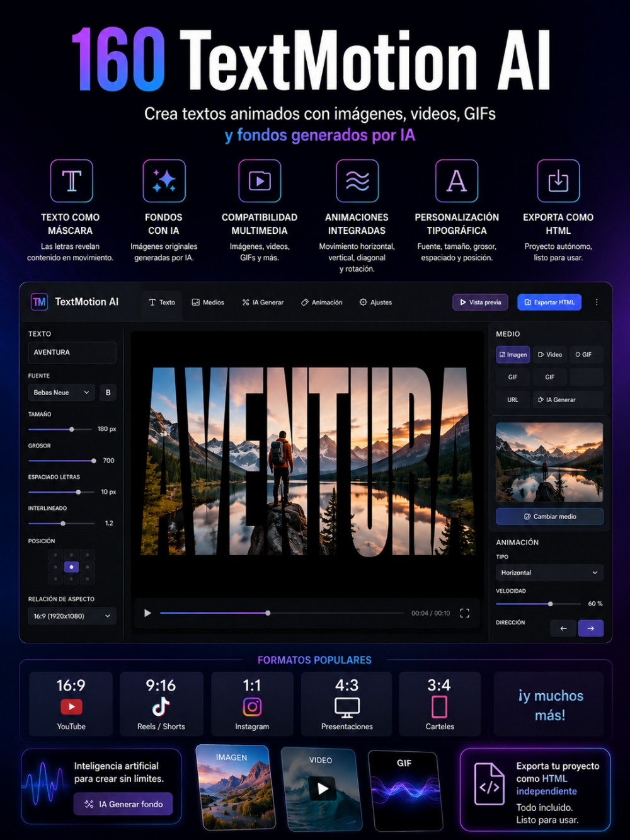Open the Animación tab
Screen dimensions: 630x840
(322, 302)
